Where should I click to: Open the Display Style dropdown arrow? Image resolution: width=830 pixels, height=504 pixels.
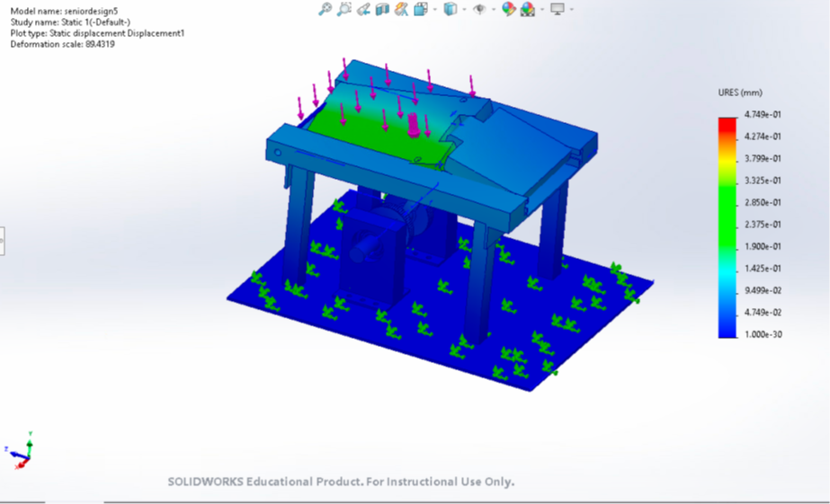click(464, 9)
